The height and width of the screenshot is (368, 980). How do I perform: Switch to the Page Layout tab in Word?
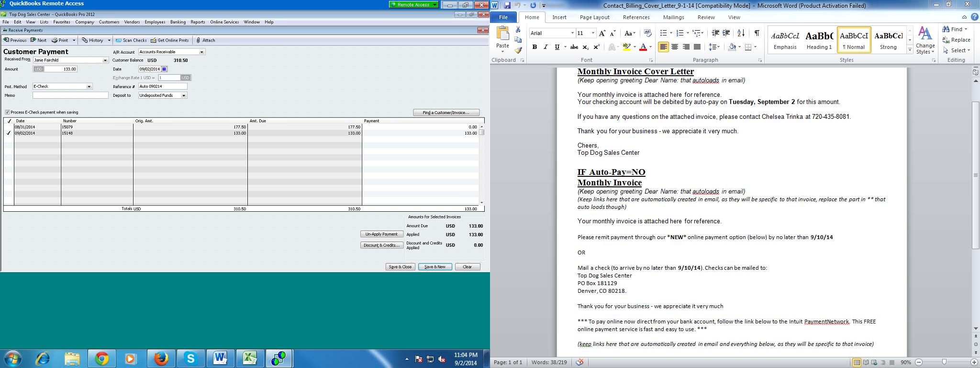click(x=595, y=17)
